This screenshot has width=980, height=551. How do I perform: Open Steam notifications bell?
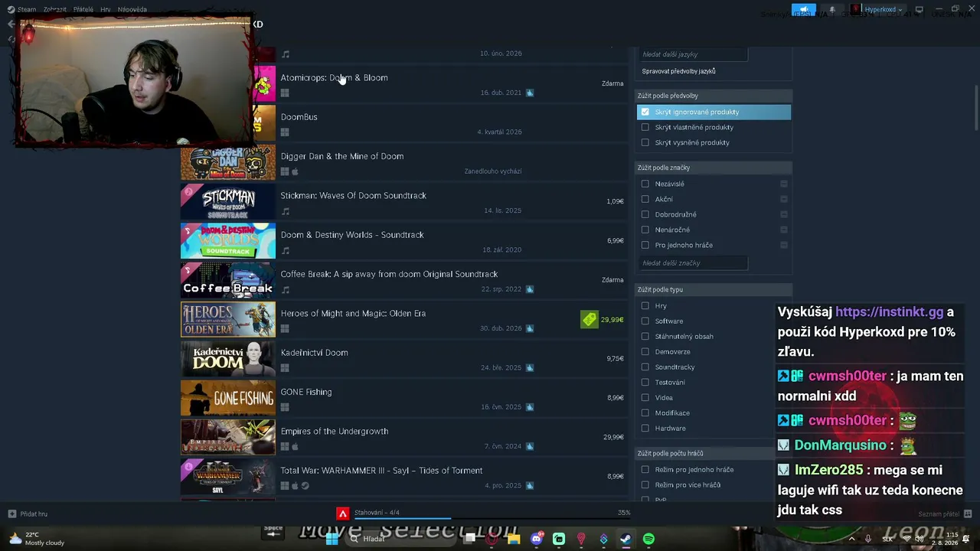coord(832,10)
